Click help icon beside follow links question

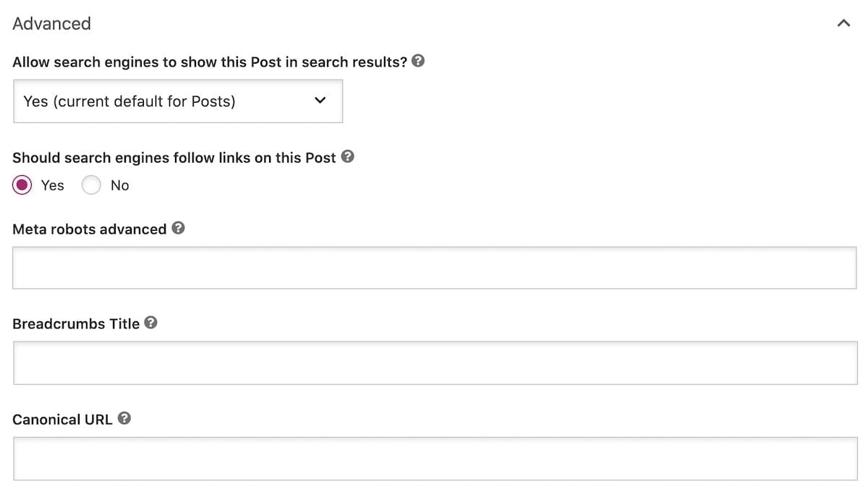[x=347, y=157]
